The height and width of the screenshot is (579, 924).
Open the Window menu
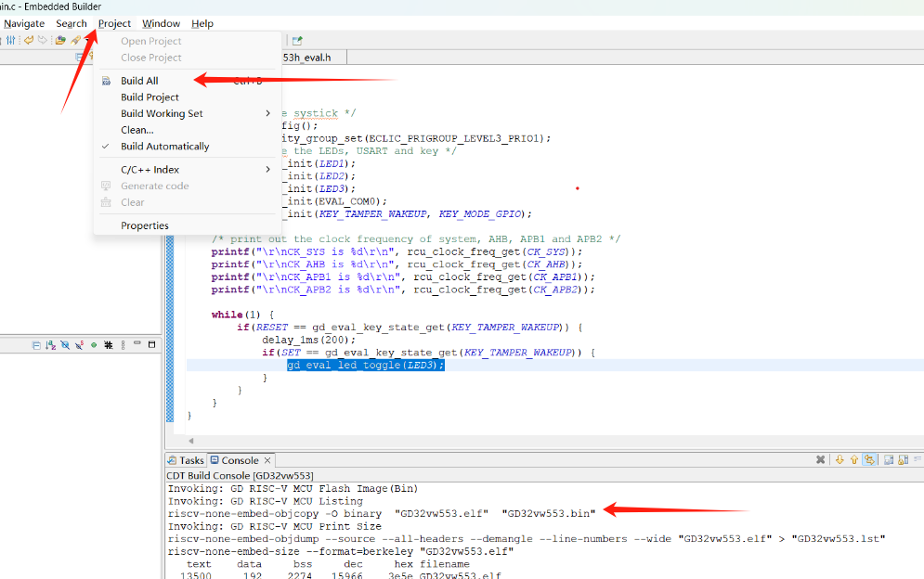(161, 23)
